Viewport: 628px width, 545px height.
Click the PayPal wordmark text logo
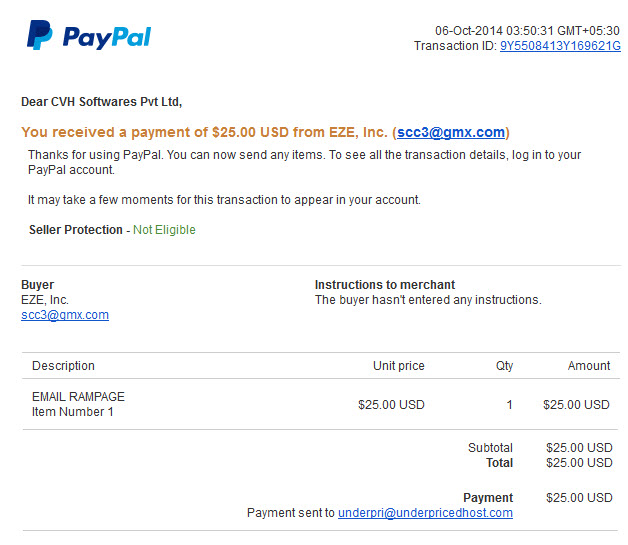point(107,37)
